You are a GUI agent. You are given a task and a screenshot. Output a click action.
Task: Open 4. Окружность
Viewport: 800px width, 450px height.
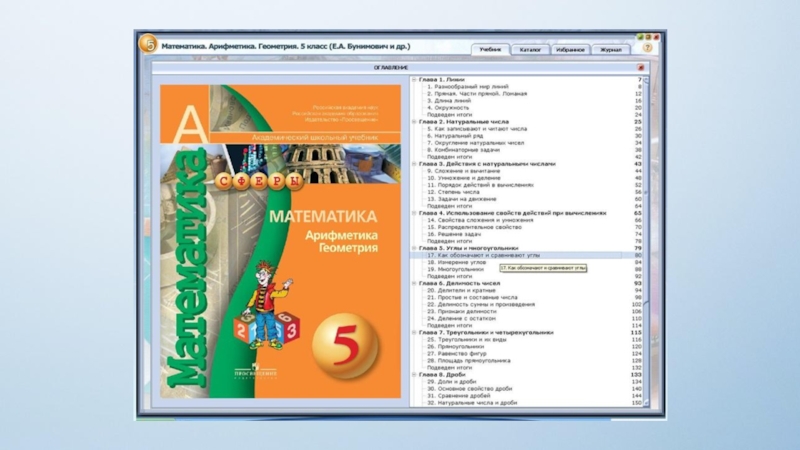tap(448, 108)
